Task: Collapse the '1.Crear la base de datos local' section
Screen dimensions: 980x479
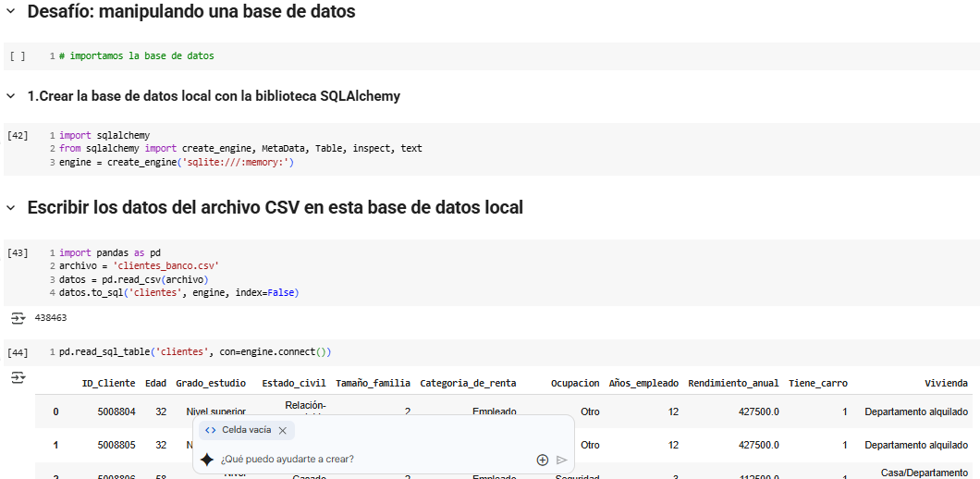Action: (x=10, y=96)
